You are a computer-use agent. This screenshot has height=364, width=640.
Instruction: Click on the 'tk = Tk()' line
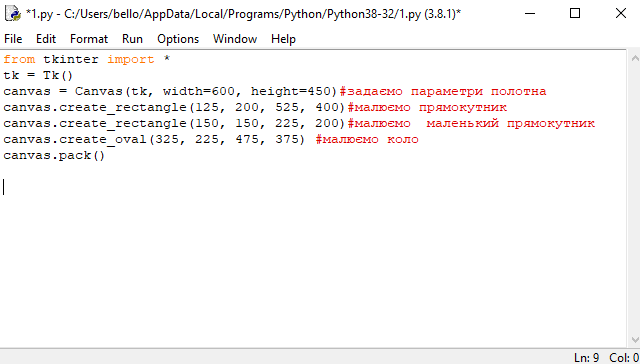click(x=38, y=75)
